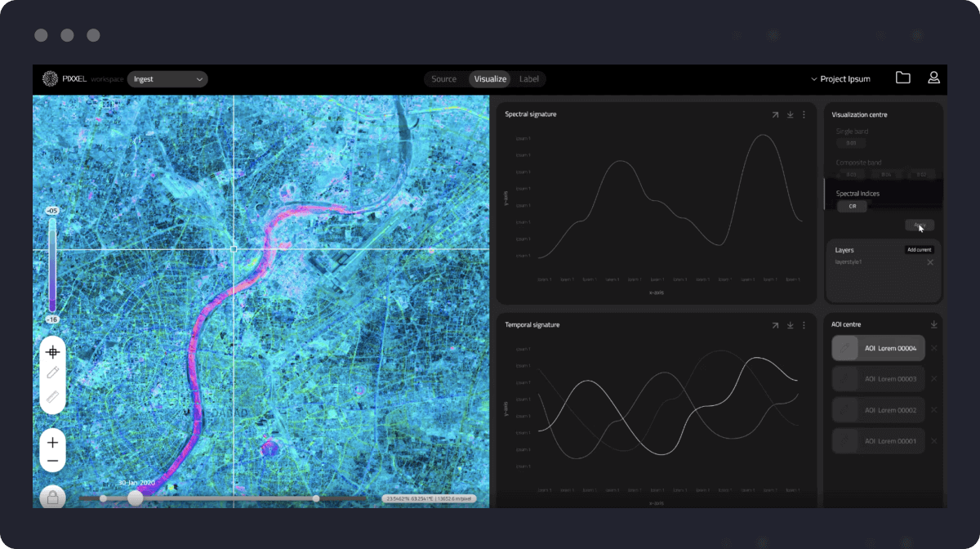The width and height of the screenshot is (980, 549).
Task: Click the Apply button in Visualization centre
Action: pyautogui.click(x=920, y=224)
